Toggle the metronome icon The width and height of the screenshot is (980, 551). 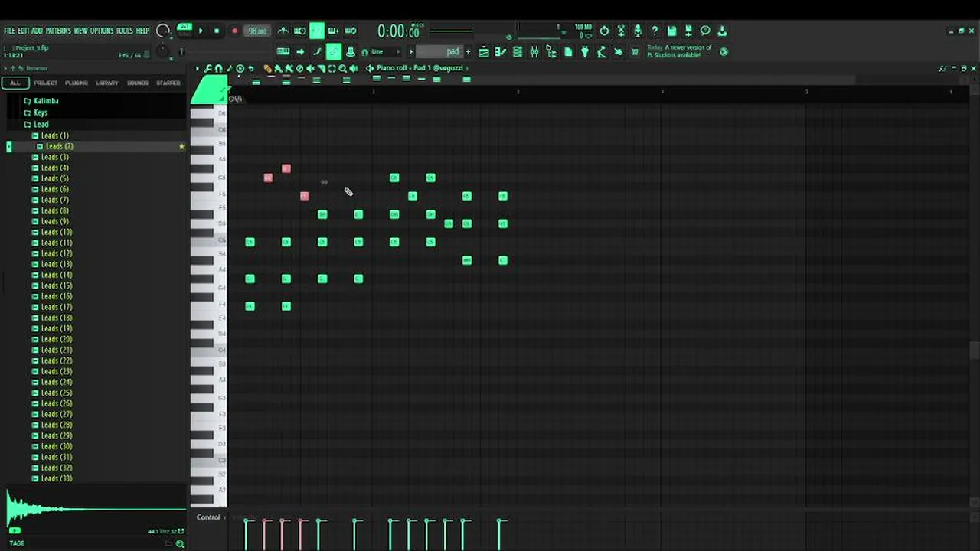coord(283,31)
